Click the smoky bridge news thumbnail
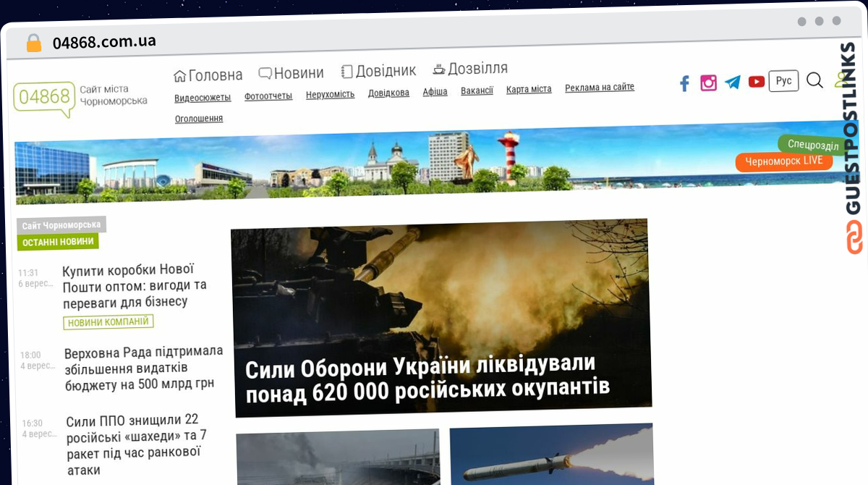This screenshot has height=485, width=868. click(338, 456)
